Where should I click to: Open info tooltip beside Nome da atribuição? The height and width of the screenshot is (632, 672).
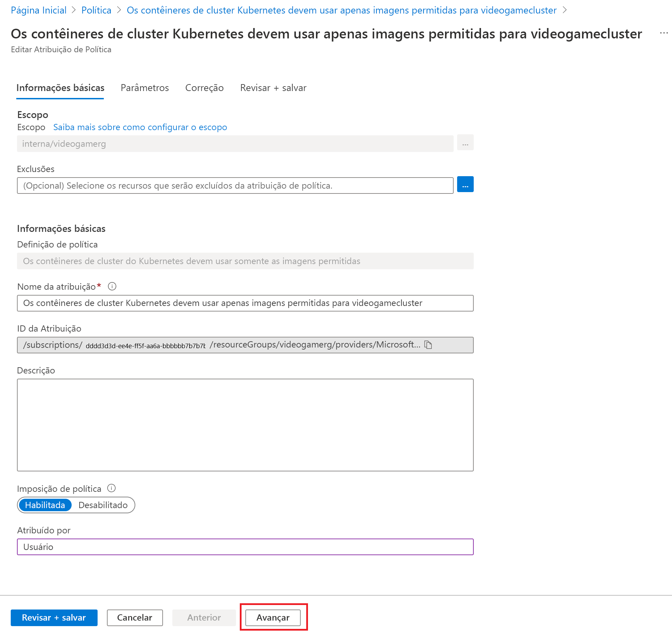point(112,286)
